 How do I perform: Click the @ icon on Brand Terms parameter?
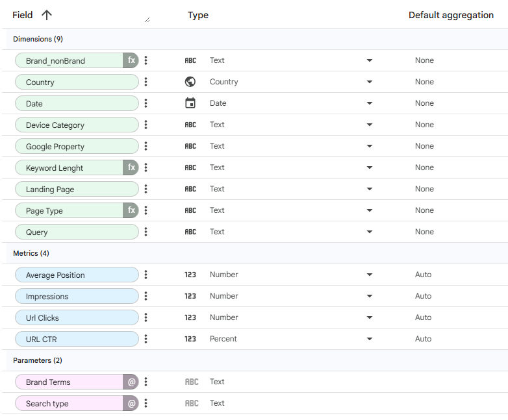click(131, 382)
